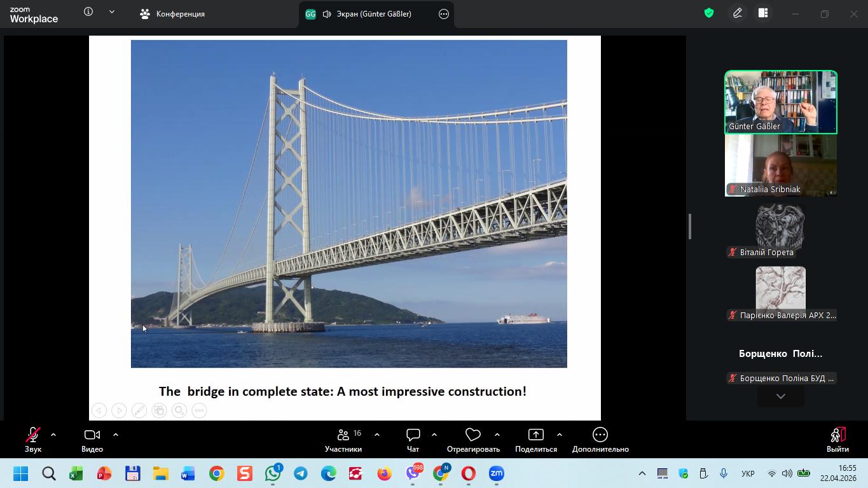
Task: Toggle the view layout icon in top bar
Action: (x=763, y=13)
